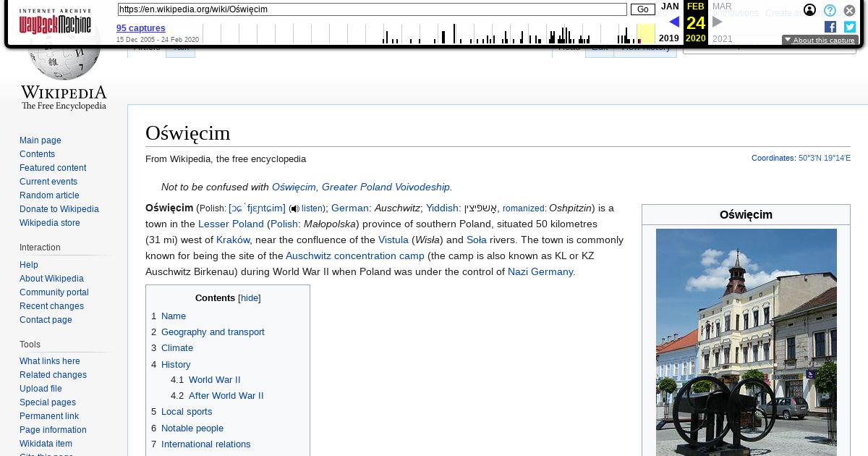Jump to Local sports section
The image size is (868, 456).
(x=187, y=412)
